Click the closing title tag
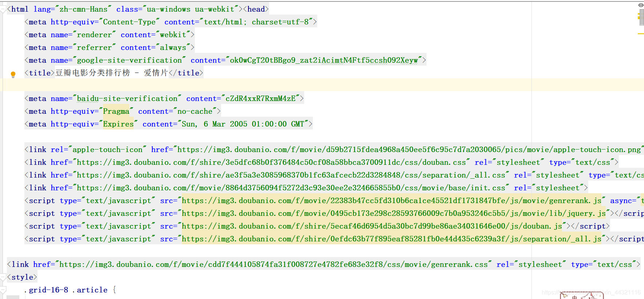Image resolution: width=644 pixels, height=299 pixels. coord(186,73)
